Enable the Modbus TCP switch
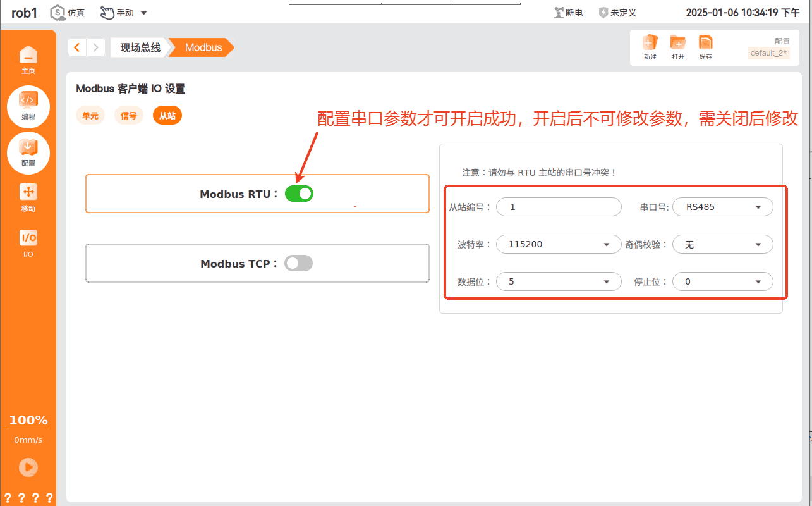 tap(298, 263)
